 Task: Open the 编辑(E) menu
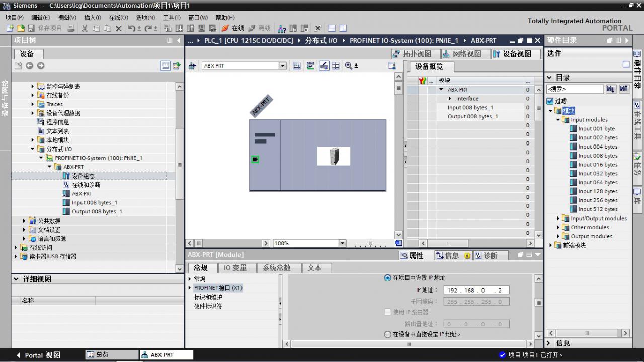[x=40, y=17]
